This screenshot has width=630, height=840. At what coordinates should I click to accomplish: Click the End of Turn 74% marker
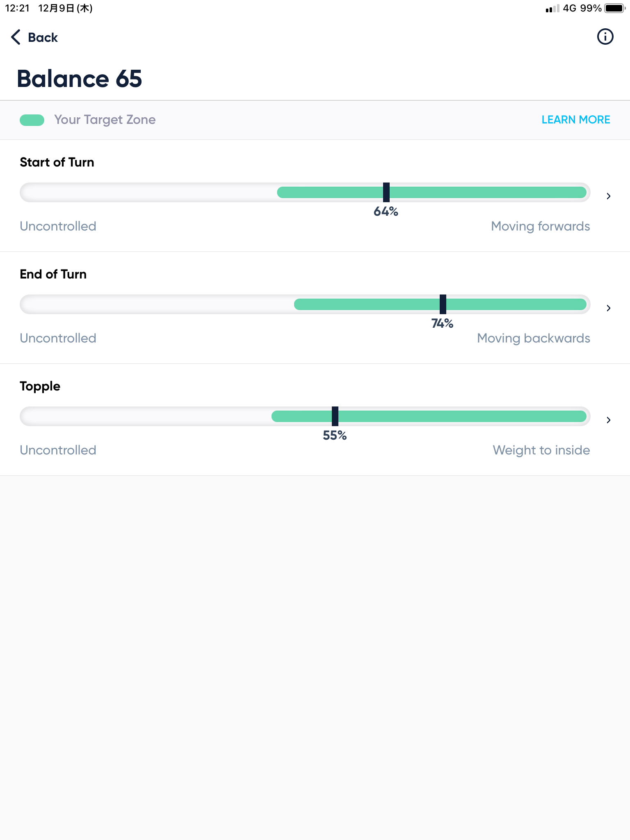[x=443, y=304]
